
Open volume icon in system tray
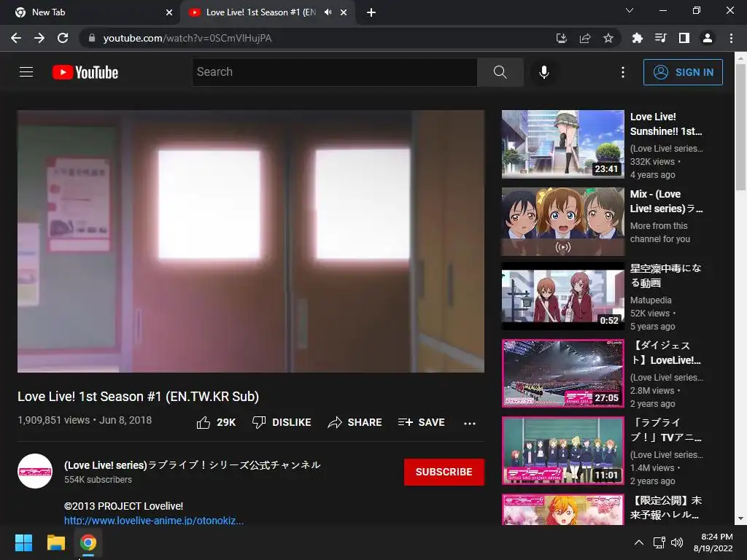point(676,542)
